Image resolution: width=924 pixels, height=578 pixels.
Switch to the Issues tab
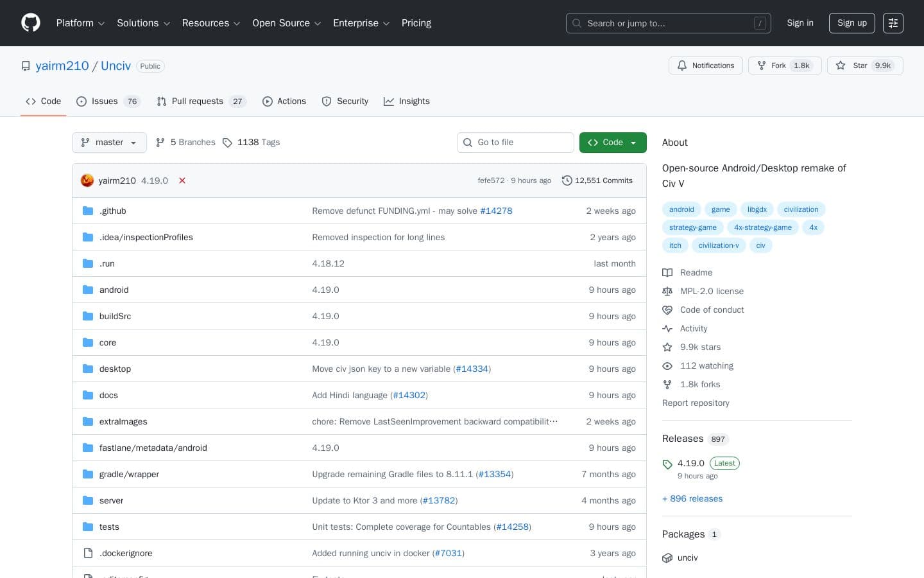(x=107, y=101)
